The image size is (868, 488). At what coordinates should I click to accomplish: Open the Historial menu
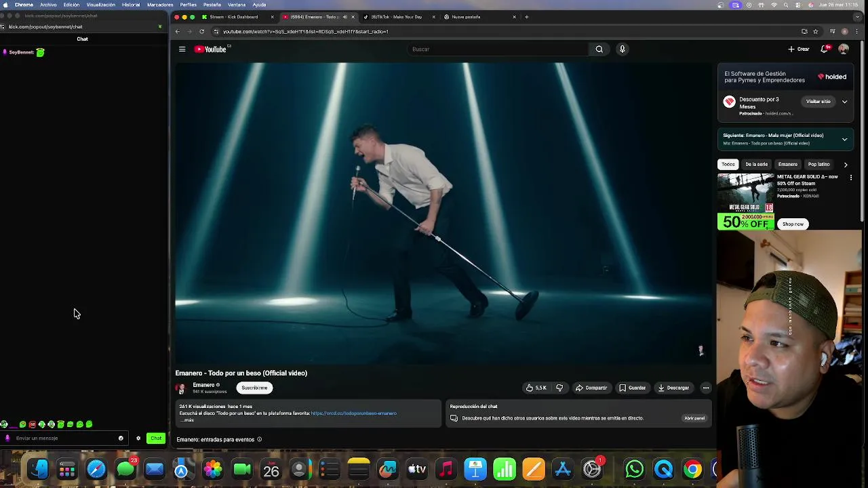[131, 5]
